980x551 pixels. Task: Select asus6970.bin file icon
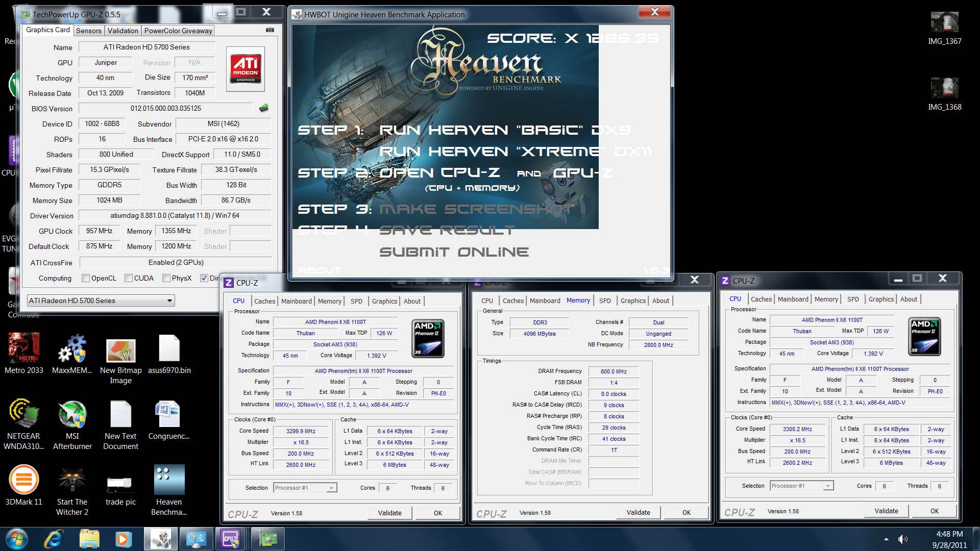click(x=169, y=354)
